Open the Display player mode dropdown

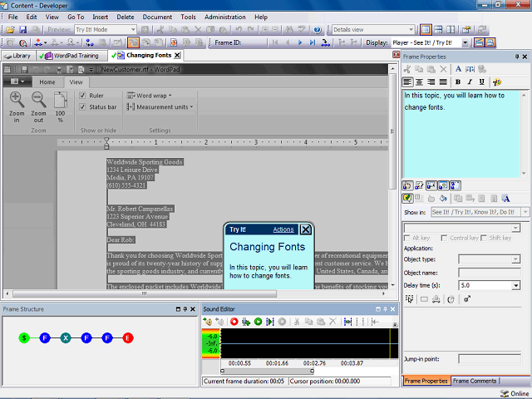click(465, 42)
